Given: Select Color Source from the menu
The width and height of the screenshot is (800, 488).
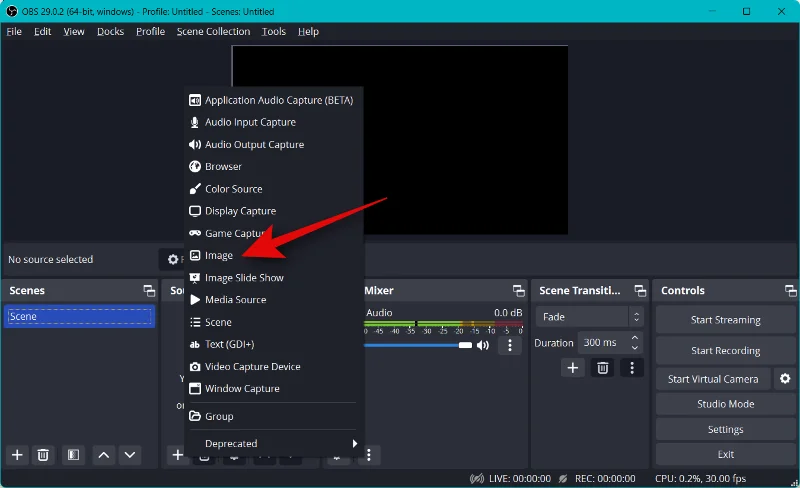Looking at the screenshot, I should (x=273, y=189).
